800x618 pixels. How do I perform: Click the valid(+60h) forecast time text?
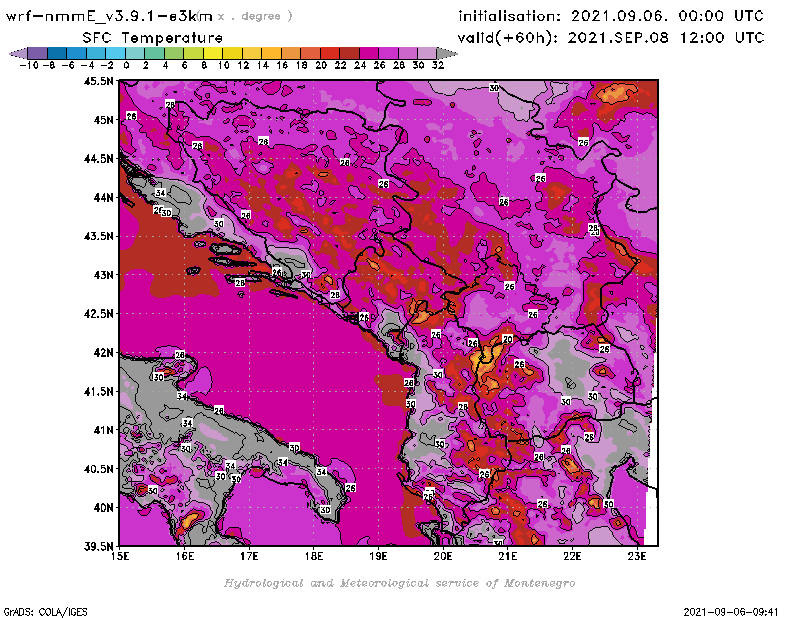(610, 37)
